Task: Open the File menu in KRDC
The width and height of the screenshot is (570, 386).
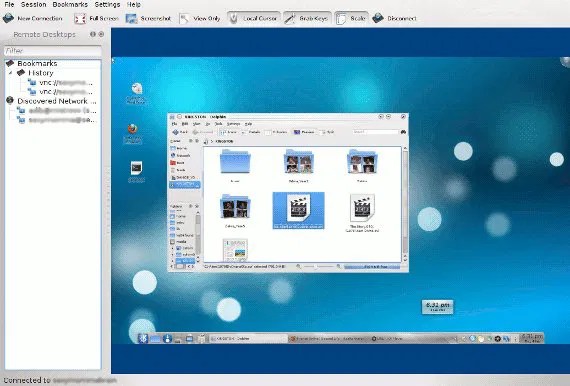Action: pyautogui.click(x=9, y=4)
